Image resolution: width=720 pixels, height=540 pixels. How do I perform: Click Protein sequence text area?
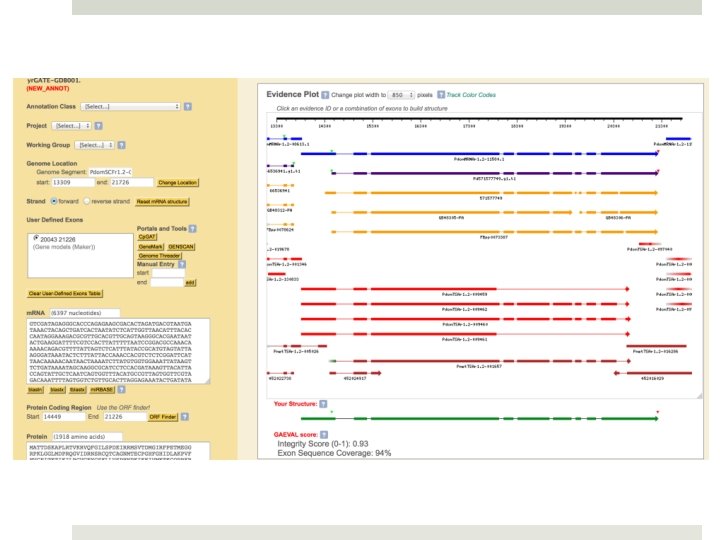[118, 451]
